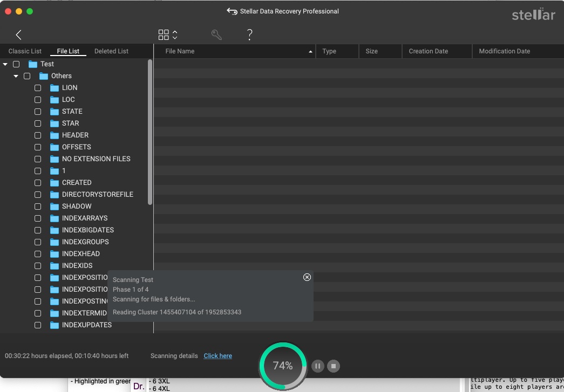Collapse the Others folder tree
Screen dimensions: 564x392
pos(16,75)
